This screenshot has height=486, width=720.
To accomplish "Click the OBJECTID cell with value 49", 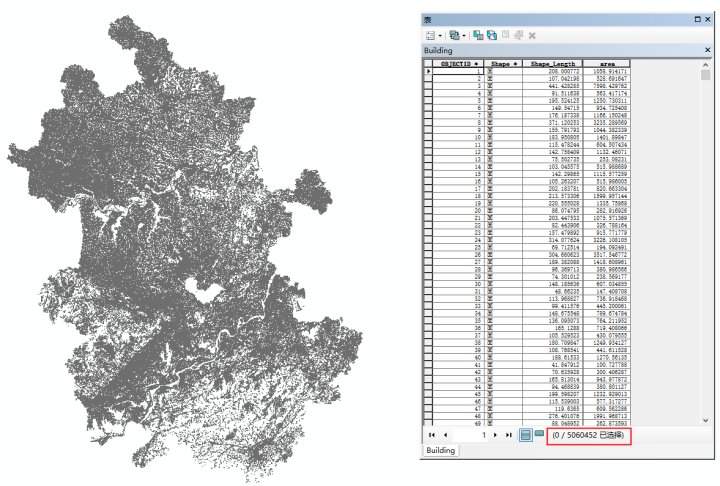I will click(457, 423).
